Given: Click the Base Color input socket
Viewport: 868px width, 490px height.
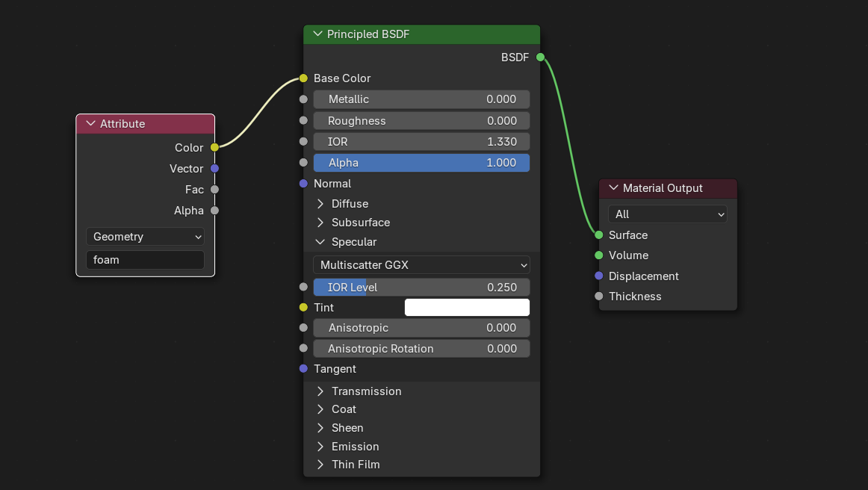Looking at the screenshot, I should [303, 78].
